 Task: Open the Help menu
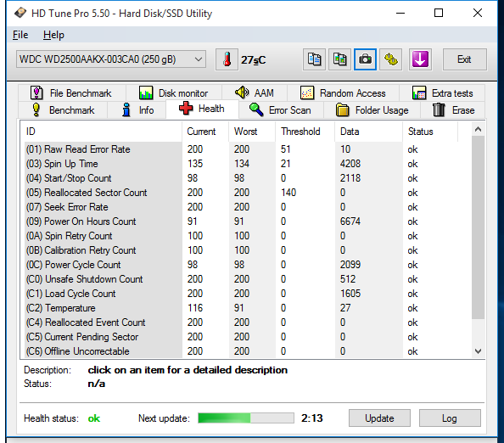pos(53,35)
